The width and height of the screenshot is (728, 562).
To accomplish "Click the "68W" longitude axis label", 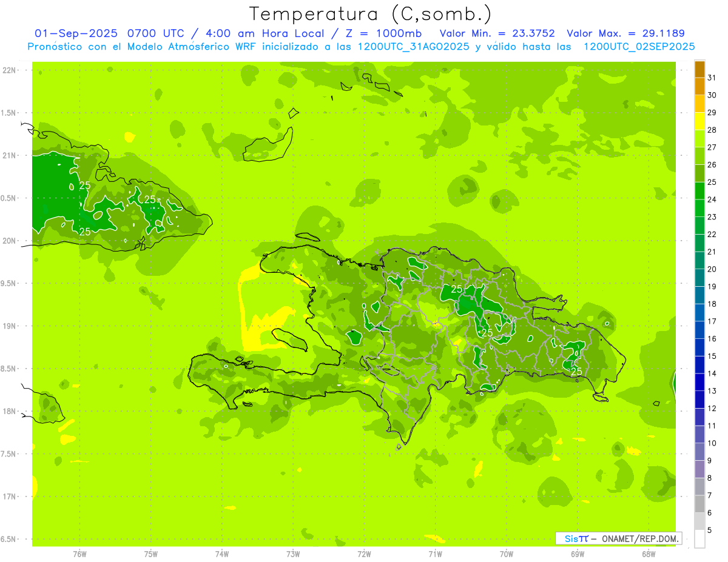I will point(649,554).
